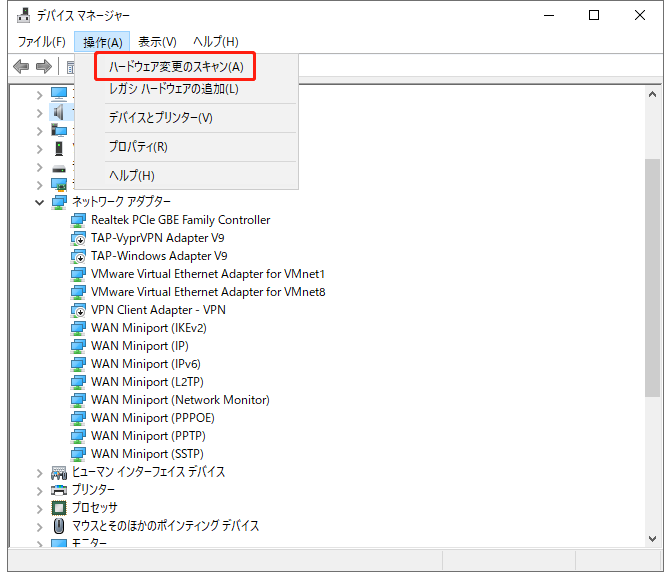
Task: Open the 表示(V) menu
Action: [x=157, y=41]
